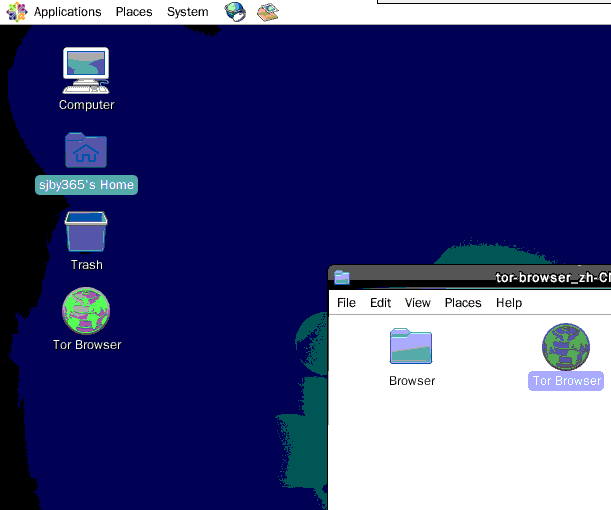Select the Tor Browser desktop icon
Image resolution: width=611 pixels, height=510 pixels.
[x=86, y=311]
